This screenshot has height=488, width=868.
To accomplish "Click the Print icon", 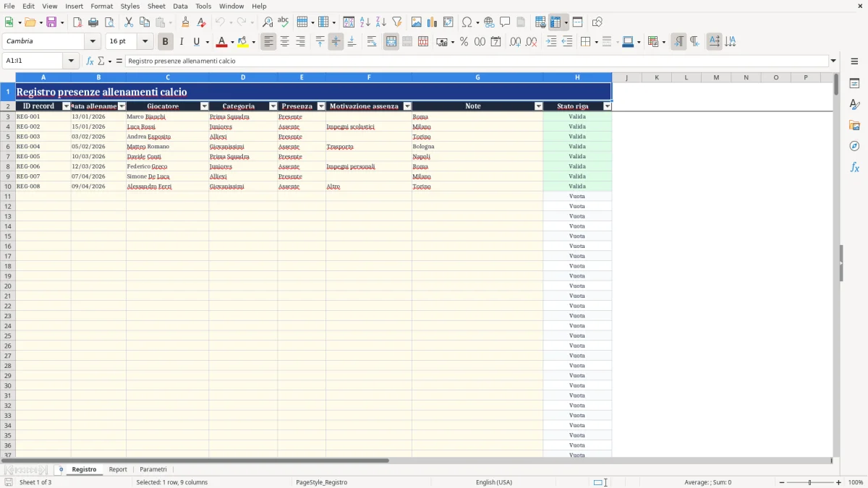I will point(93,22).
